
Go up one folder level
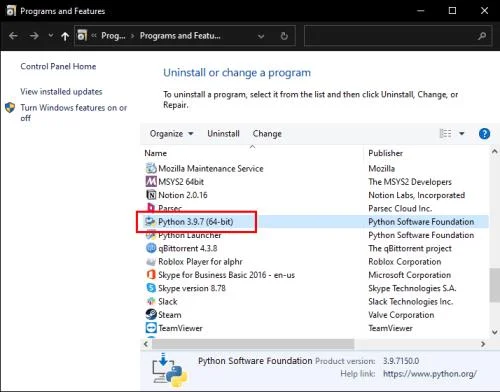point(65,36)
